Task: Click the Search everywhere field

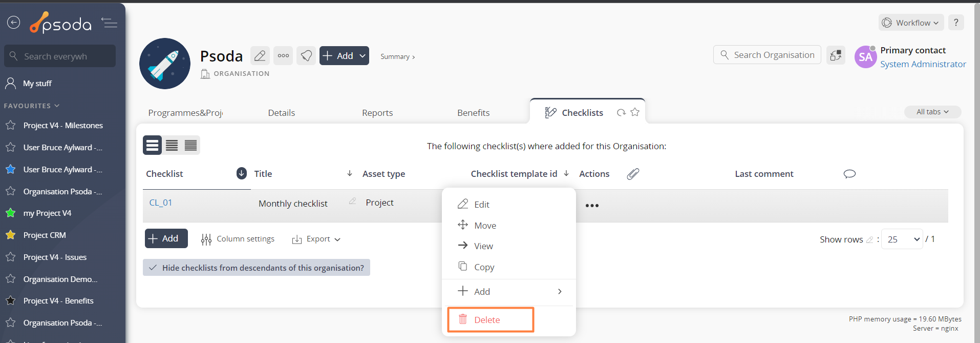Action: pyautogui.click(x=60, y=56)
